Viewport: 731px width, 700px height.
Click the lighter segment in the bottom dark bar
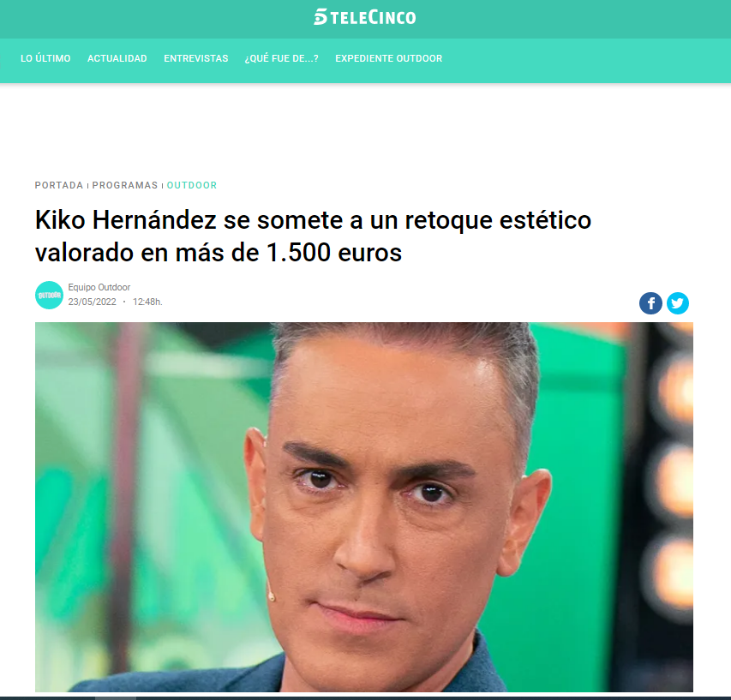(x=116, y=698)
